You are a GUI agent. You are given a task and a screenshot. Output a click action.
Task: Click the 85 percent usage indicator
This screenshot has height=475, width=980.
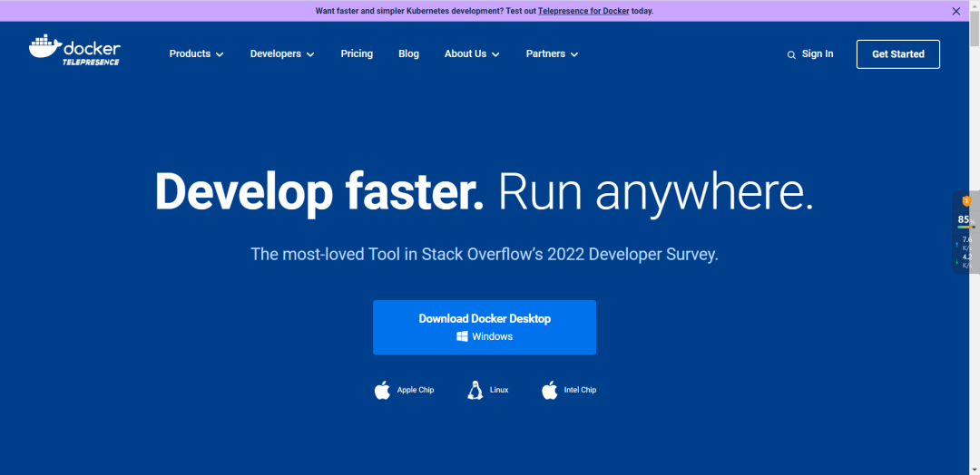click(x=966, y=219)
